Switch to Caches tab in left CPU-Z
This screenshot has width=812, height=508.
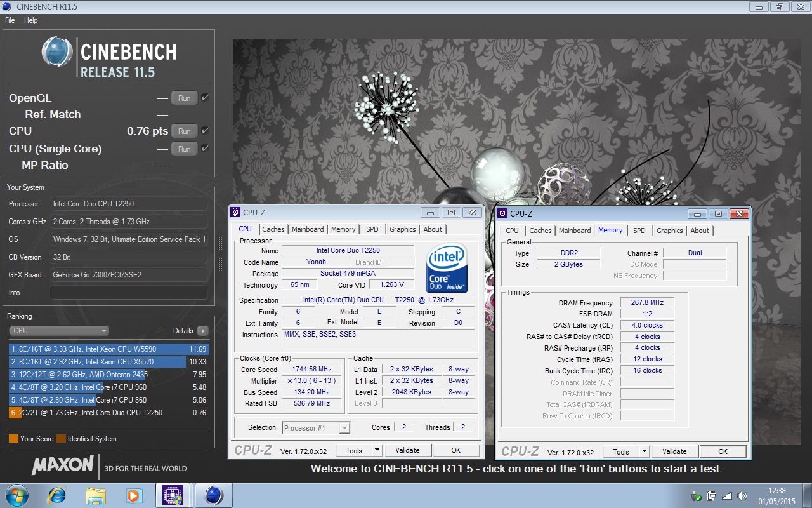coord(273,229)
